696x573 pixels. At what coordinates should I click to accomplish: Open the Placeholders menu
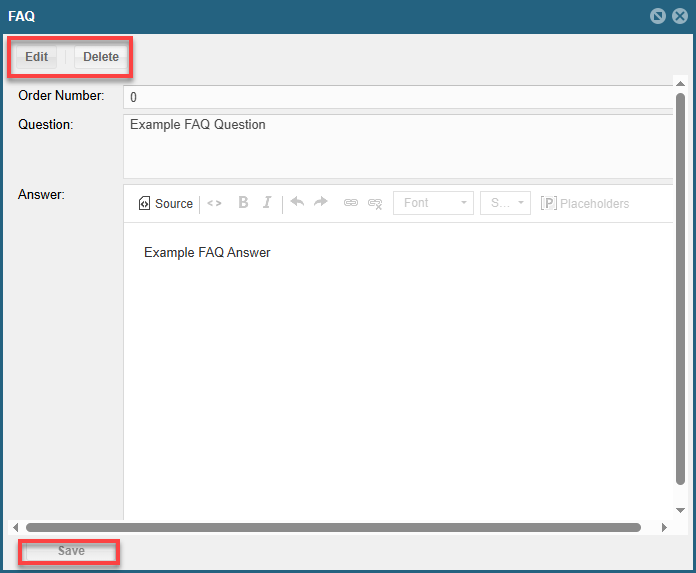point(585,203)
